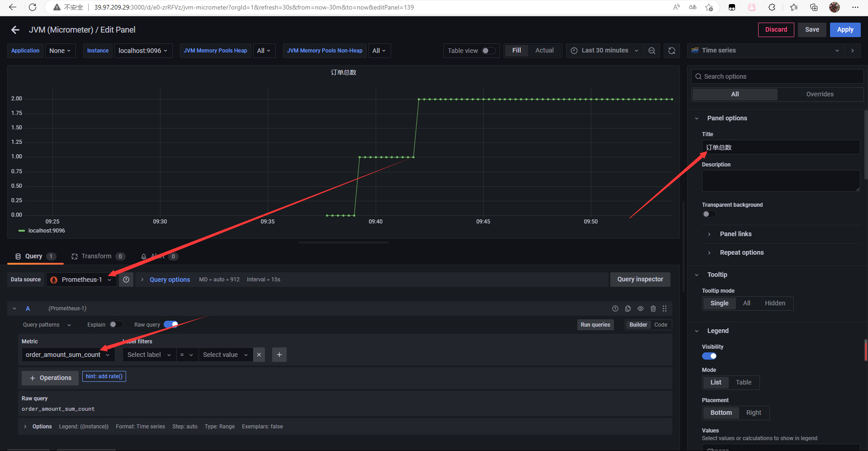Turn on the Explain switch
Viewport: 868px width, 451px height.
coord(116,324)
